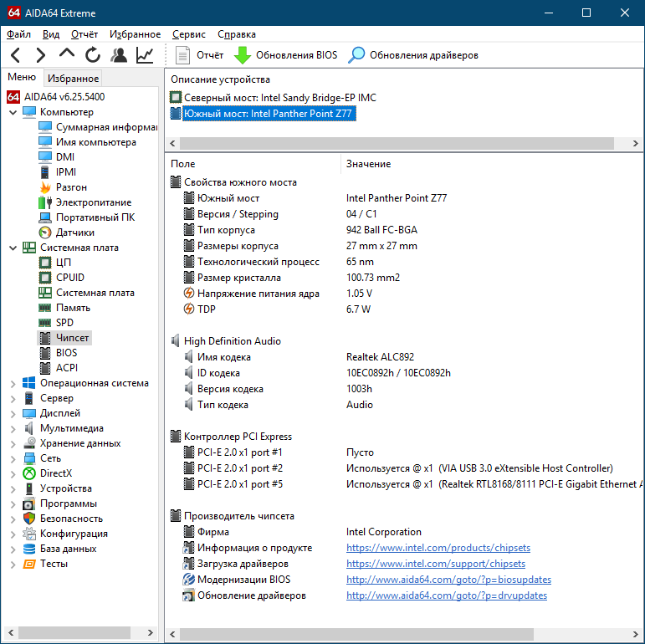Expand the Устройства tree node

click(x=13, y=488)
